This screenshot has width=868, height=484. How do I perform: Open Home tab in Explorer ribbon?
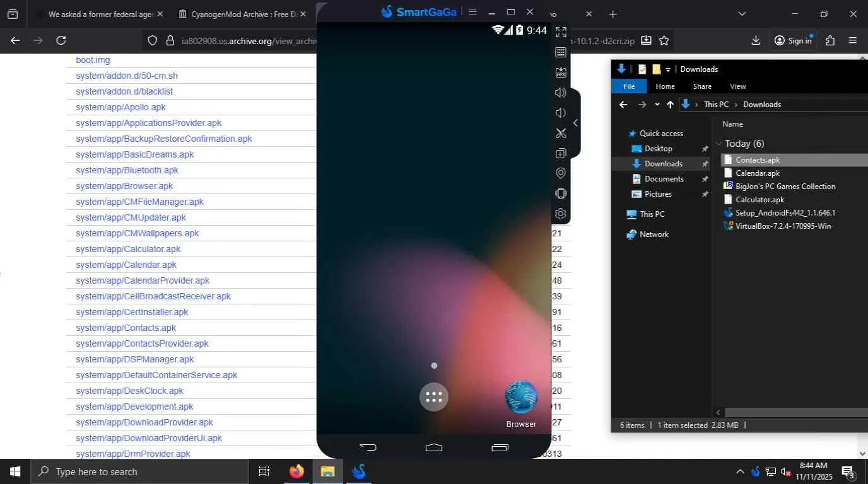[x=665, y=86]
